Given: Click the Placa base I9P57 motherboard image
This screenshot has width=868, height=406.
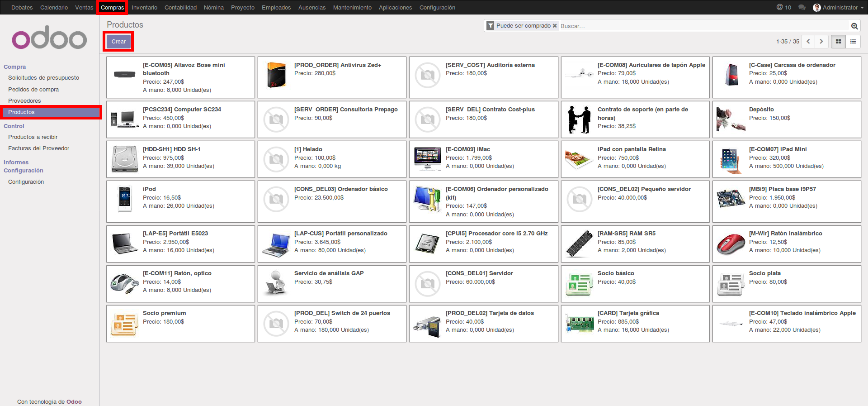Looking at the screenshot, I should coord(731,199).
